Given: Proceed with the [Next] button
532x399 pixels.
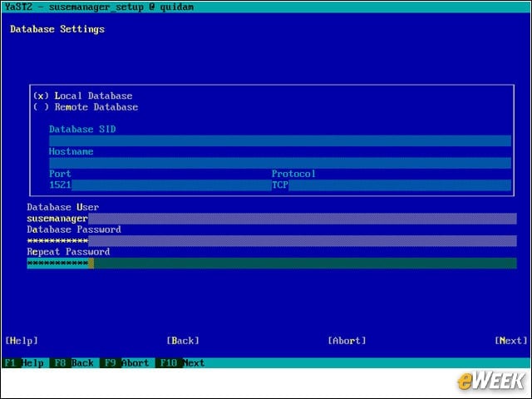Looking at the screenshot, I should (511, 341).
